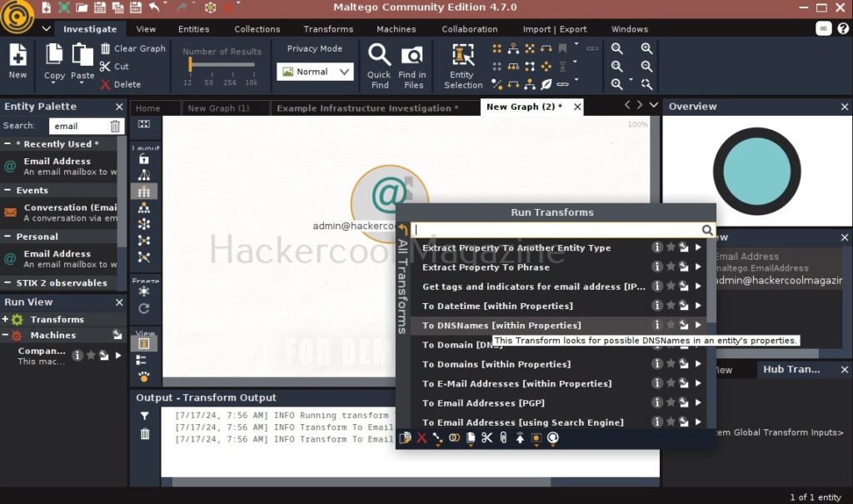Click the help question mark icon
The image size is (853, 504).
coord(843,28)
